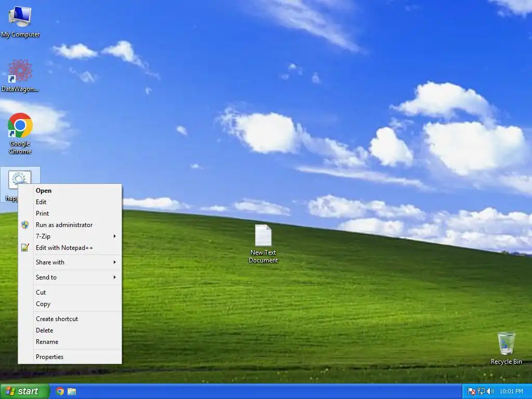
Task: Click the shield icon beside Run as administrator
Action: click(x=25, y=224)
